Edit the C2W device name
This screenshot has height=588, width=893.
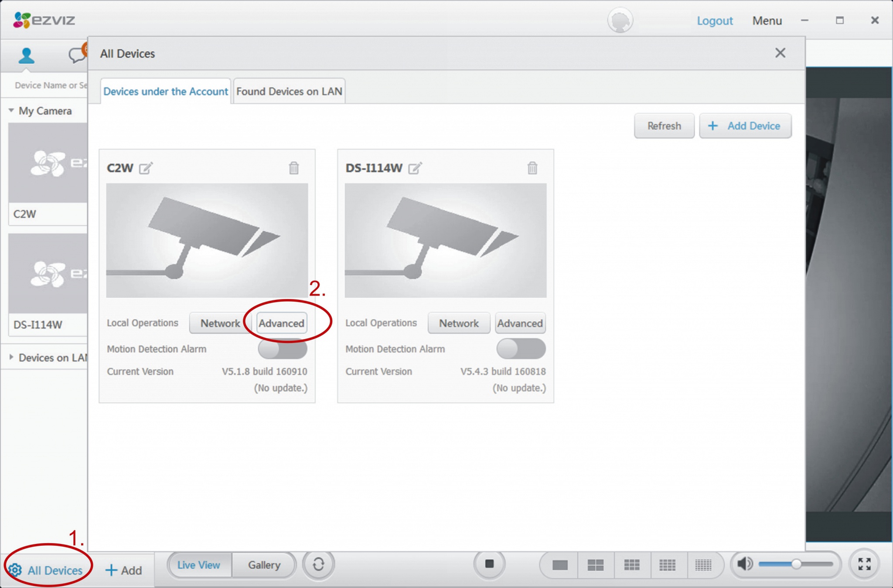(x=146, y=168)
